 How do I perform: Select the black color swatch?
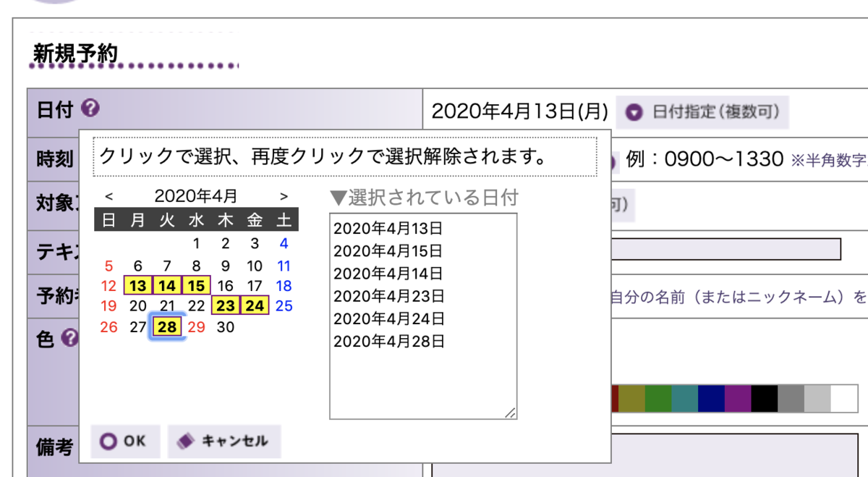(x=765, y=397)
